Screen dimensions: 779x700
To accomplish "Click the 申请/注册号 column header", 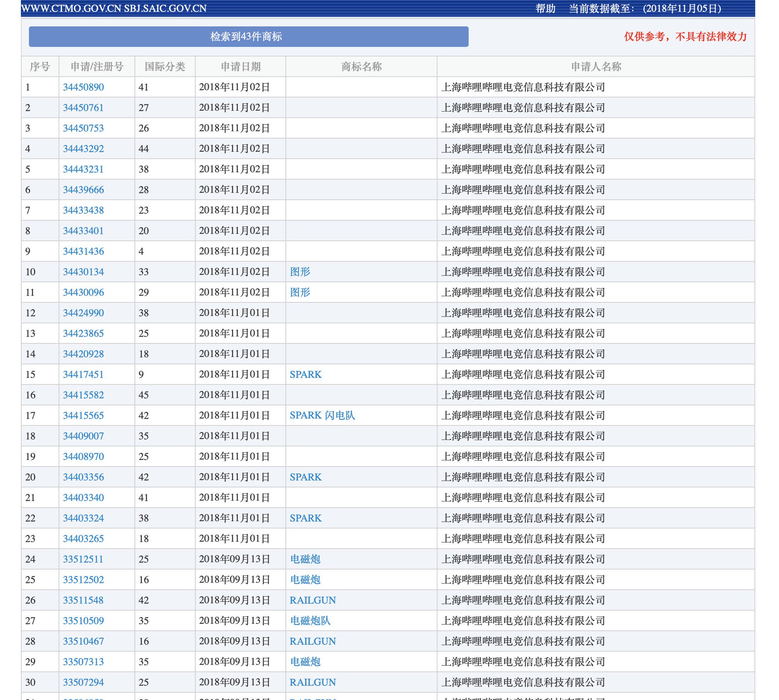I will 97,67.
